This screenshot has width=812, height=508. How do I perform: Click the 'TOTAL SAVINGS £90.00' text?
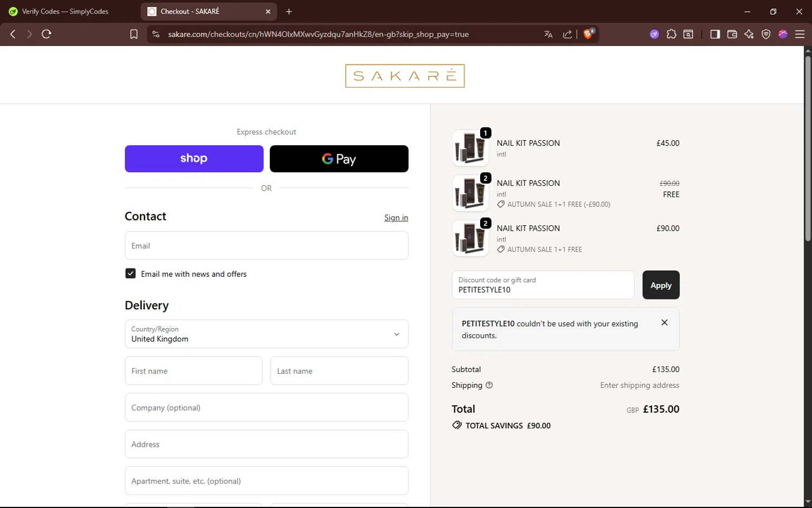pyautogui.click(x=508, y=426)
